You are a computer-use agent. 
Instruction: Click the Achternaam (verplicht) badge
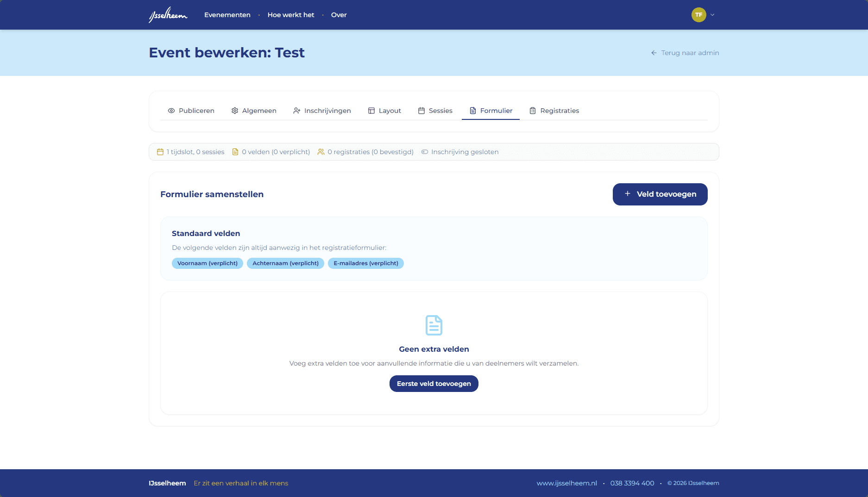point(285,263)
